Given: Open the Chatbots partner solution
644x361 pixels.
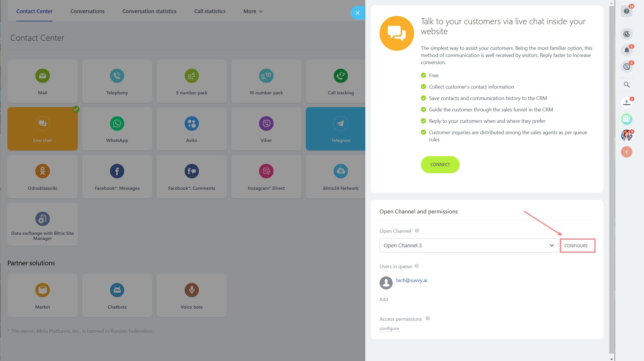Looking at the screenshot, I should coord(117,295).
